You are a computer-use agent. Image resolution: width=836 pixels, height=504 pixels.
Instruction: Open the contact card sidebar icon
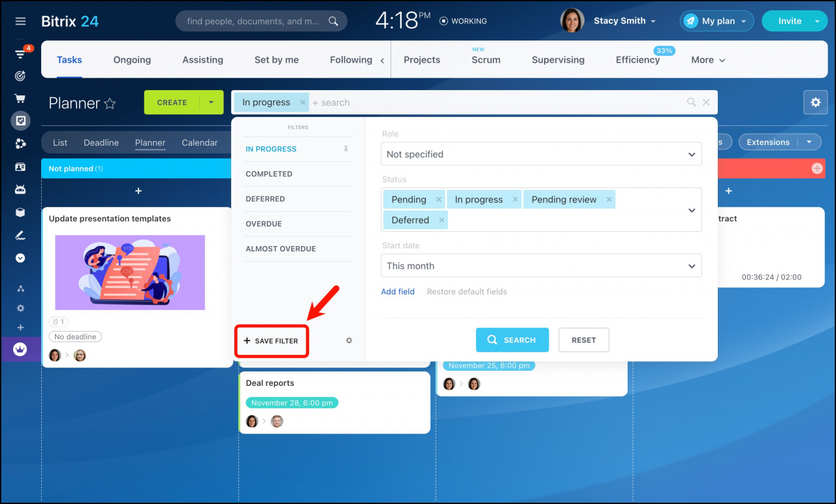click(x=20, y=167)
